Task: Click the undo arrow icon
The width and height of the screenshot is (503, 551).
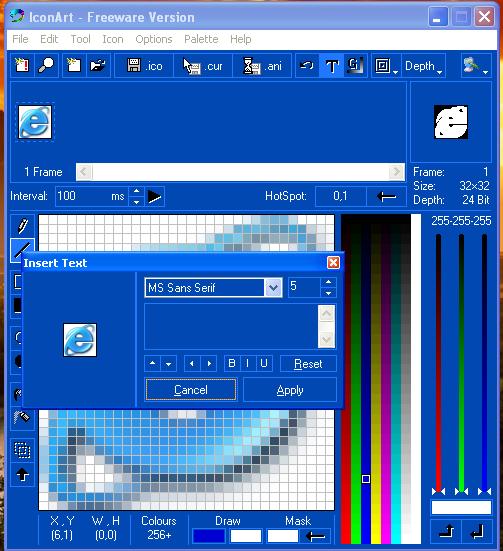Action: point(307,66)
